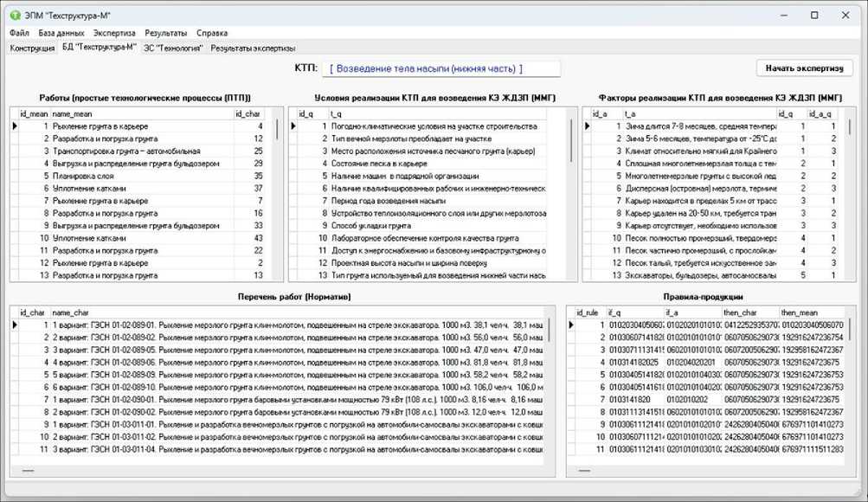Click the Начать экспертизу button
The height and width of the screenshot is (502, 868).
(x=804, y=68)
